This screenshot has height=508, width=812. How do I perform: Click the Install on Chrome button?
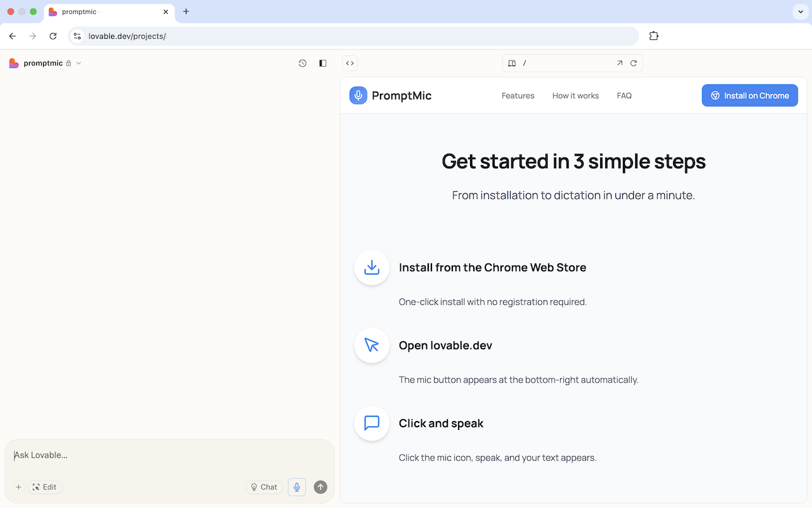[x=750, y=95]
